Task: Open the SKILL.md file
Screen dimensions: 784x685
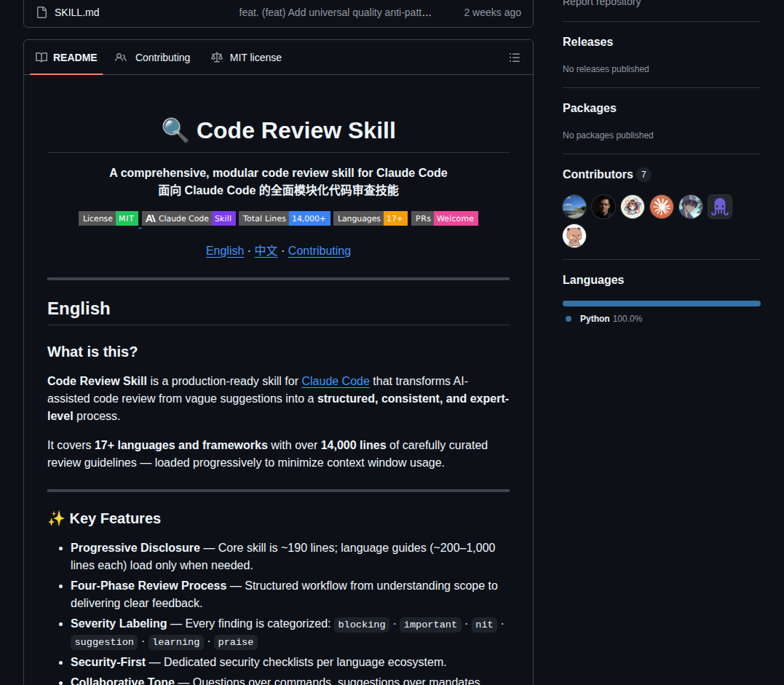Action: click(76, 12)
